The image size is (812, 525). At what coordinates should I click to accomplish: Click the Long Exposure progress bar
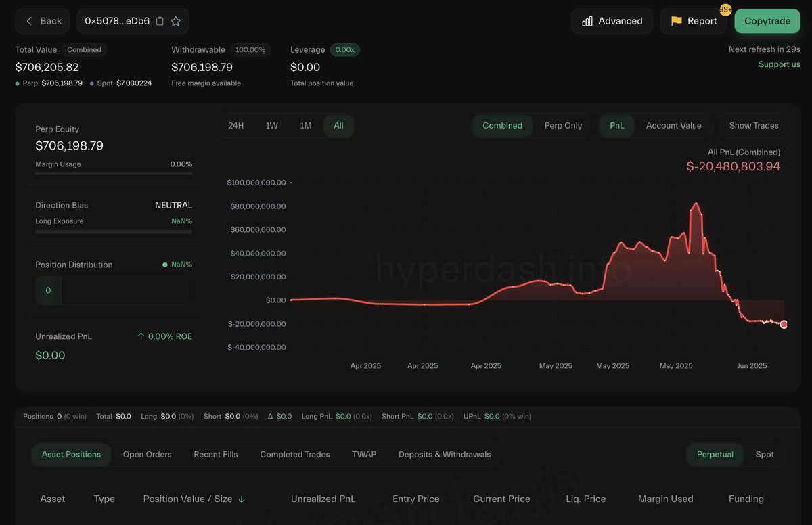pos(114,232)
